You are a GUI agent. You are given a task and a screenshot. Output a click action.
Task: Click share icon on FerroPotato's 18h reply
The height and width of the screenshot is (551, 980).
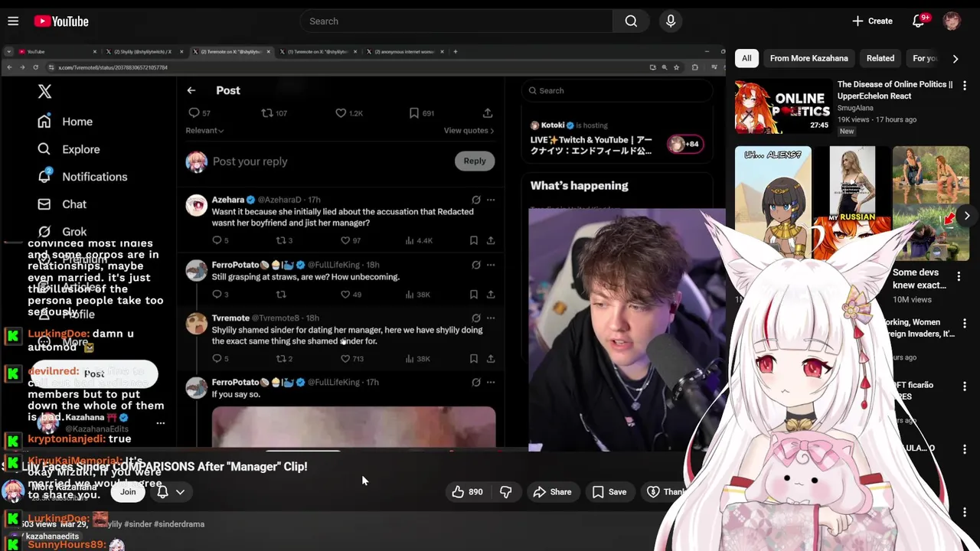click(x=491, y=294)
